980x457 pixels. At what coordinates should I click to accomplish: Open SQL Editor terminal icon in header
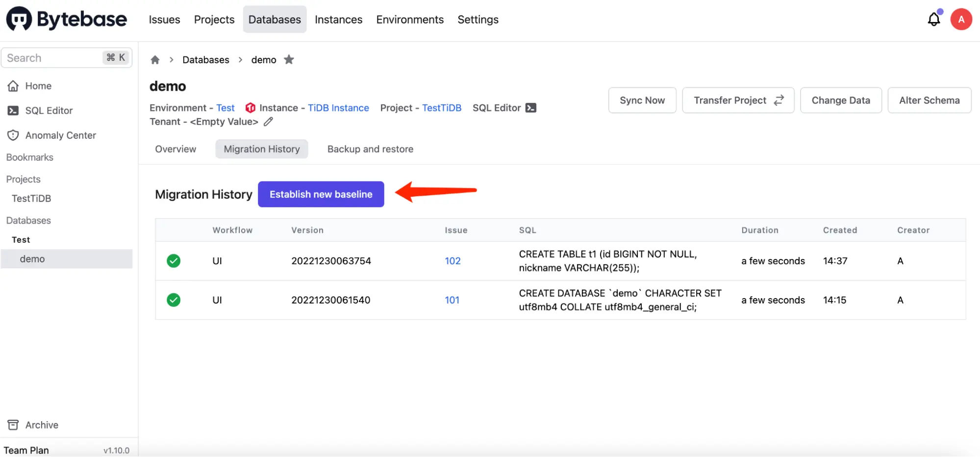[531, 108]
